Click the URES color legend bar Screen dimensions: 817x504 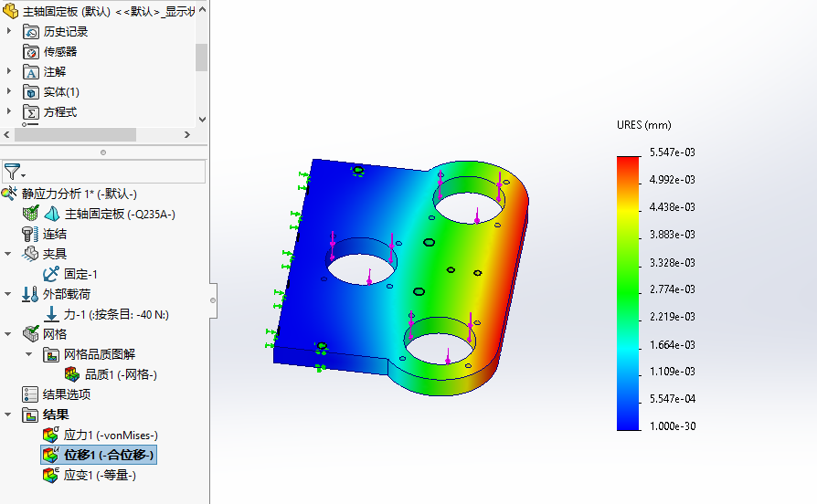click(x=629, y=293)
